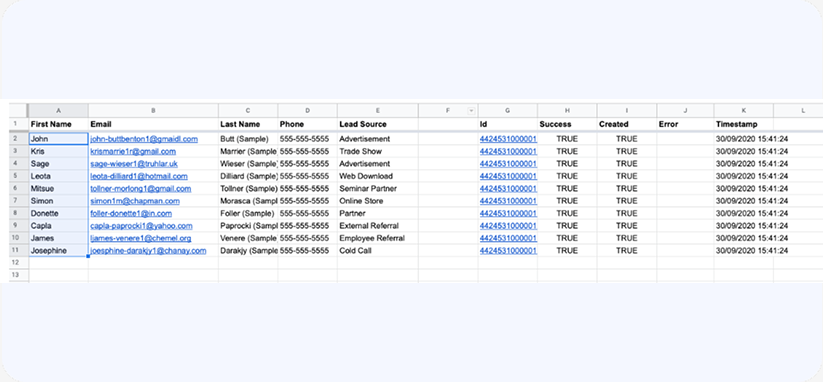Select the cell containing Mitsue
The height and width of the screenshot is (382, 823).
(x=58, y=188)
